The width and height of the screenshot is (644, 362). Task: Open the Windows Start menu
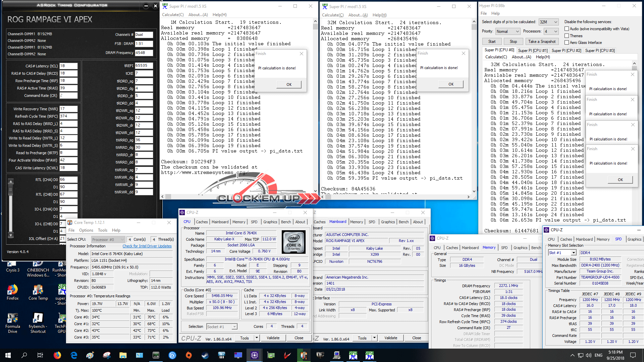click(8, 355)
